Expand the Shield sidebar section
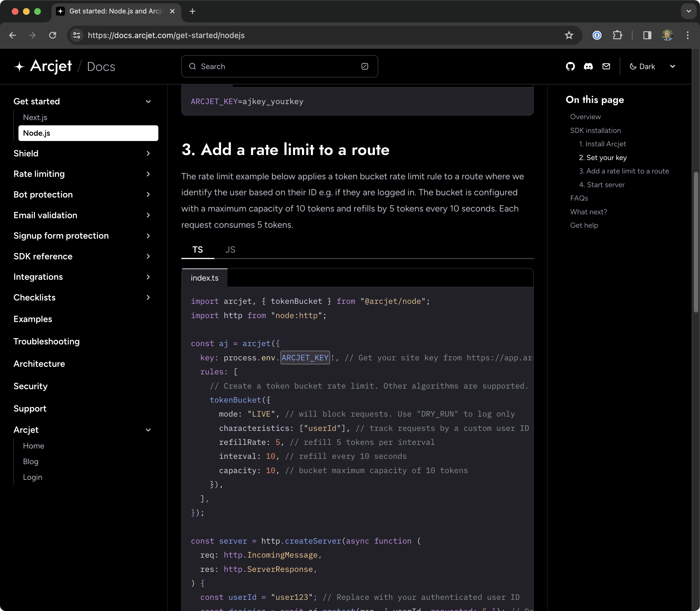The height and width of the screenshot is (611, 700). [148, 153]
